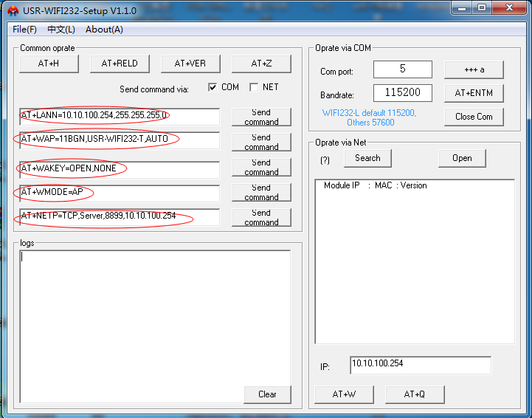
Task: Search for modules via network
Action: click(367, 158)
